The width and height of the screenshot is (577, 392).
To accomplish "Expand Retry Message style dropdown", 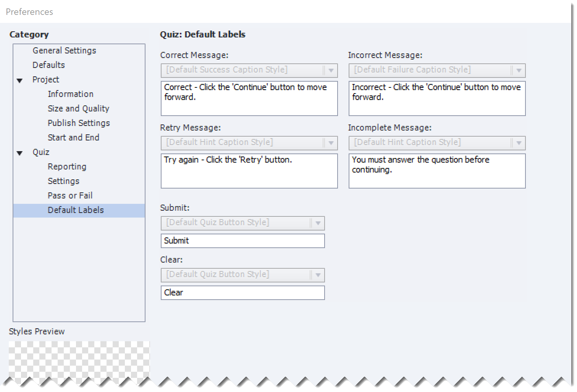I will (x=331, y=143).
